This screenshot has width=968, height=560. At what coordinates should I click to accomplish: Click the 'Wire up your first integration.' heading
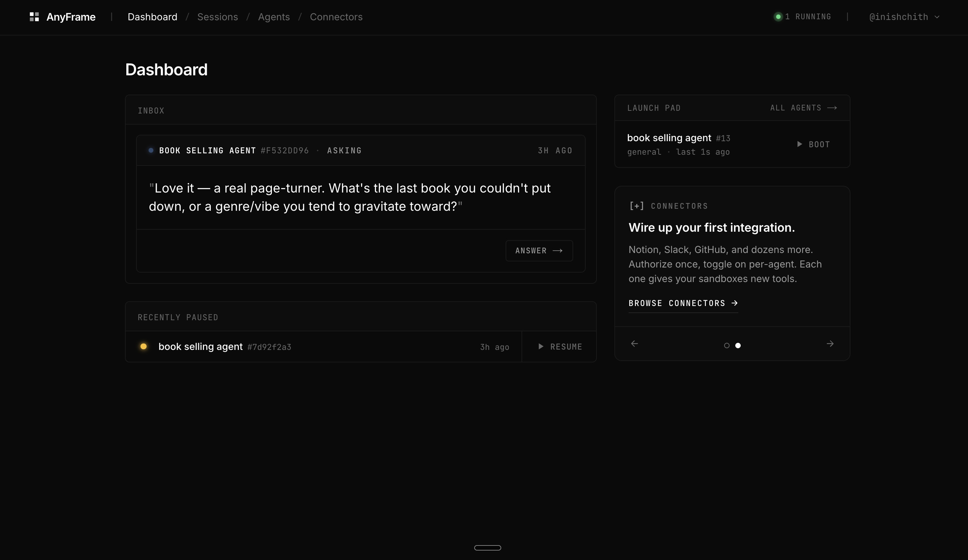pos(711,227)
